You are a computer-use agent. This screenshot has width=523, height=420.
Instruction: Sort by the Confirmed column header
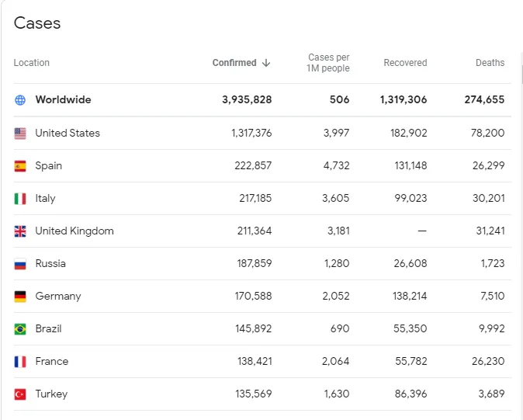pyautogui.click(x=234, y=63)
